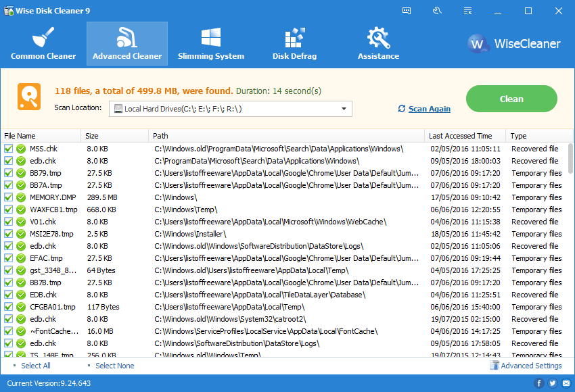The width and height of the screenshot is (575, 392).
Task: Click the green status icon for WAXFCB1.tmp
Action: (x=21, y=210)
